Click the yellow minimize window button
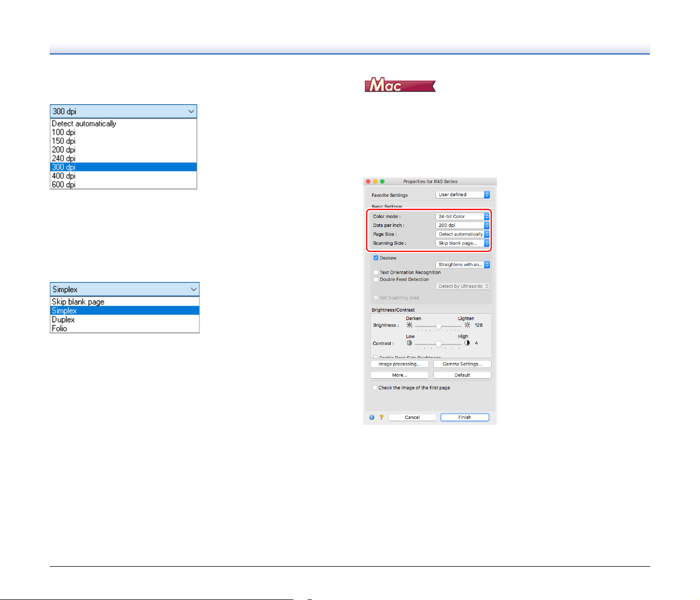This screenshot has height=600, width=700. pyautogui.click(x=375, y=181)
